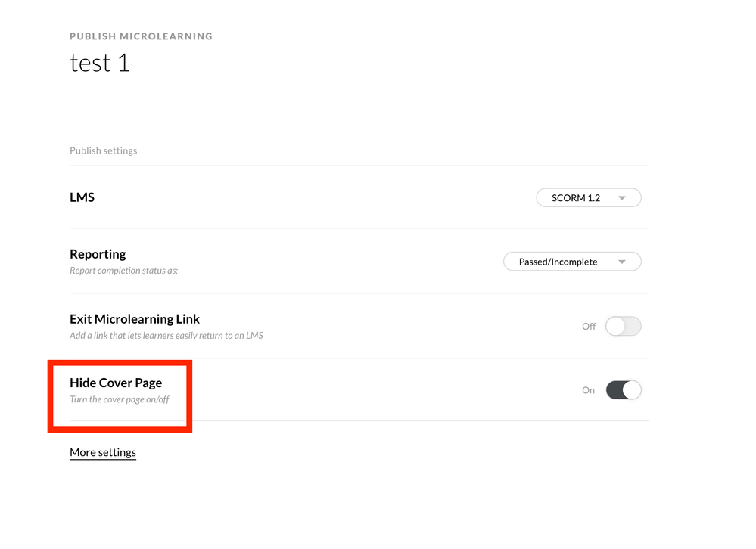Select the Publish settings section label
756x549 pixels.
pyautogui.click(x=104, y=150)
